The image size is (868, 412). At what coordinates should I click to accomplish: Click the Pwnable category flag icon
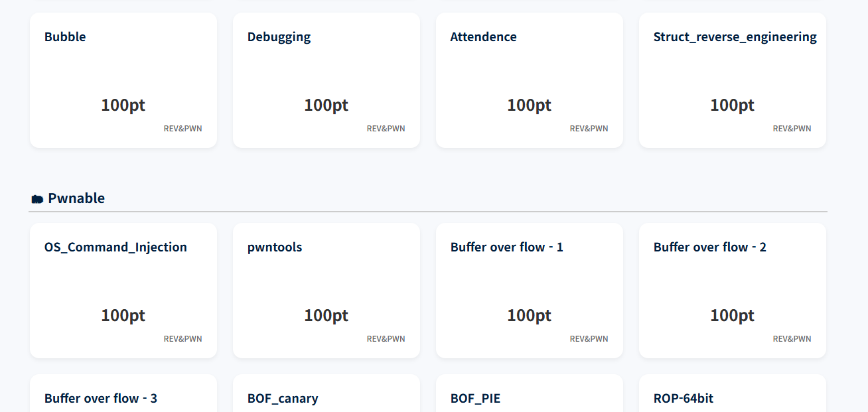tap(37, 199)
